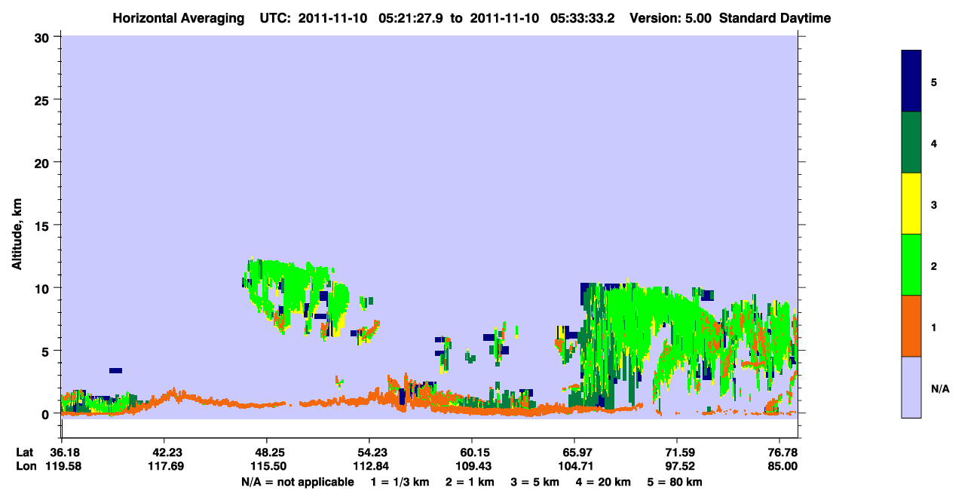980x503 pixels.
Task: Click the colorbar label 1
Action: coord(934,327)
